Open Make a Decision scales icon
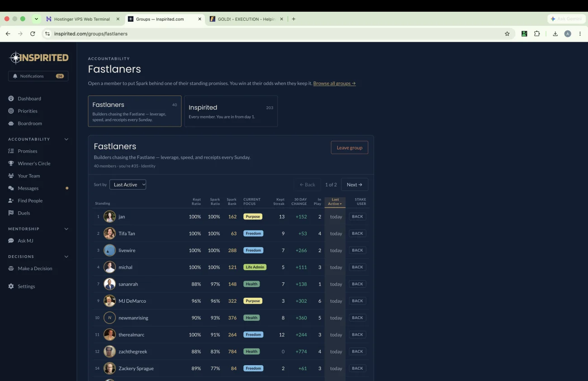Image resolution: width=588 pixels, height=381 pixels. 11,268
